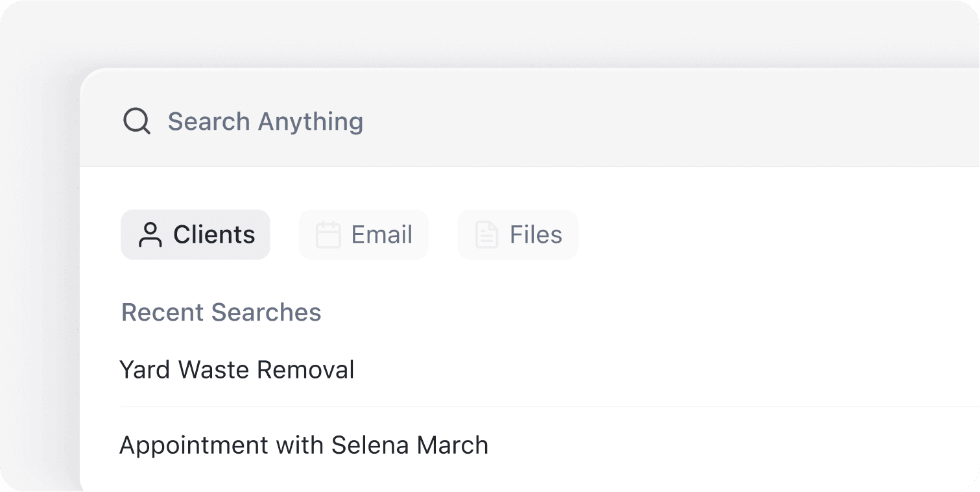Image resolution: width=980 pixels, height=492 pixels.
Task: Click the word Appointment in second result
Action: pos(194,445)
